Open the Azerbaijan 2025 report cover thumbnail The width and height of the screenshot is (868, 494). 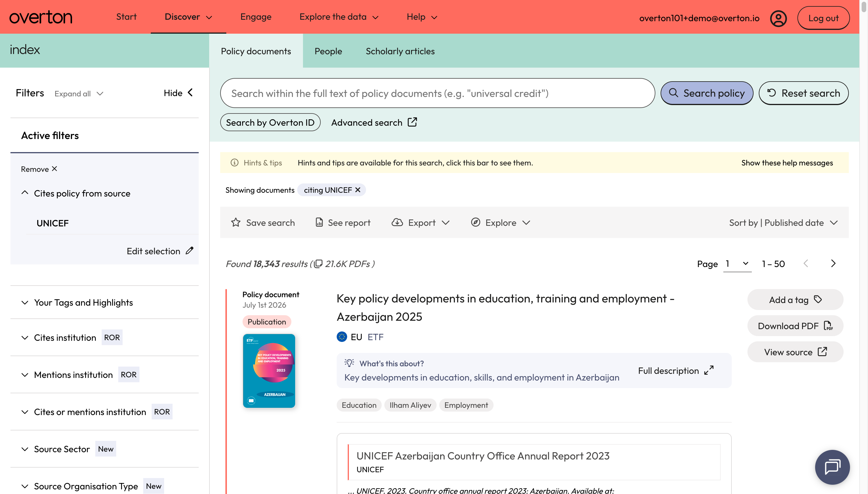[x=269, y=371]
